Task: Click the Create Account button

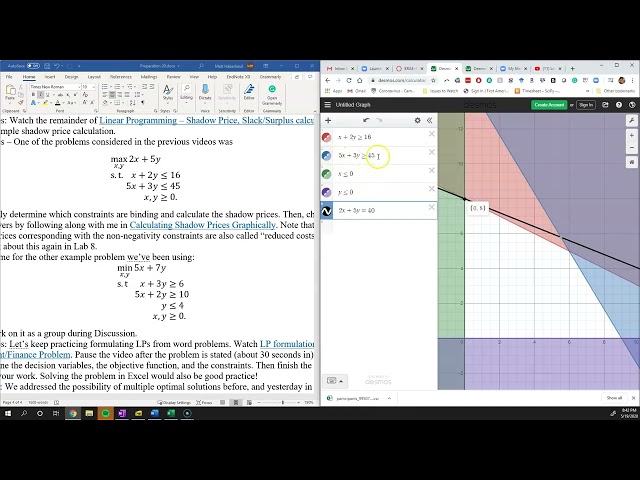Action: [x=549, y=105]
